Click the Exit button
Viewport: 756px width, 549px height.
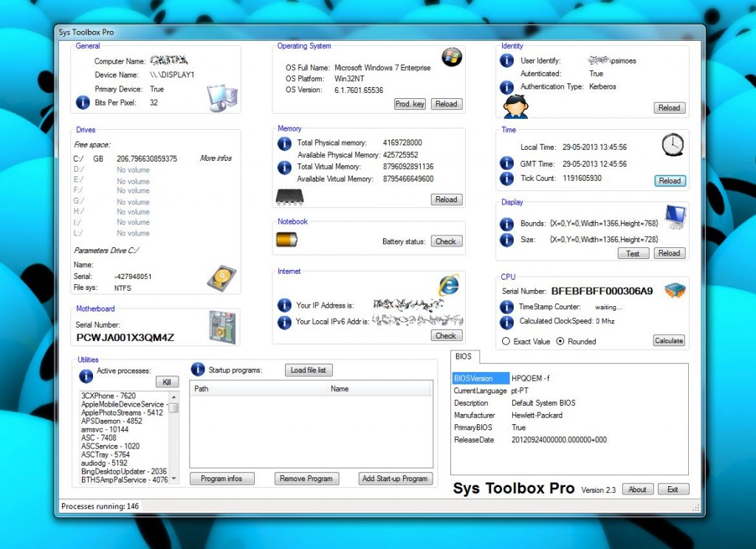(673, 489)
